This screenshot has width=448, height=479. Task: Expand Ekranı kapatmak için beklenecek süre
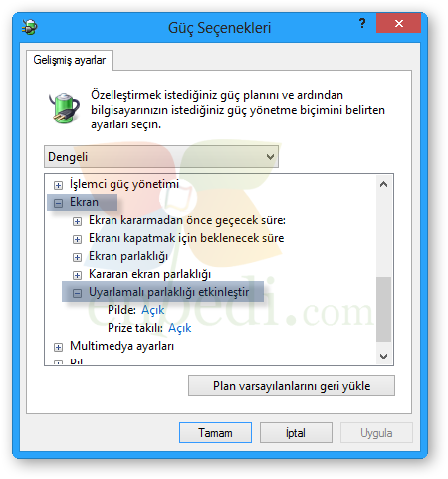click(77, 239)
